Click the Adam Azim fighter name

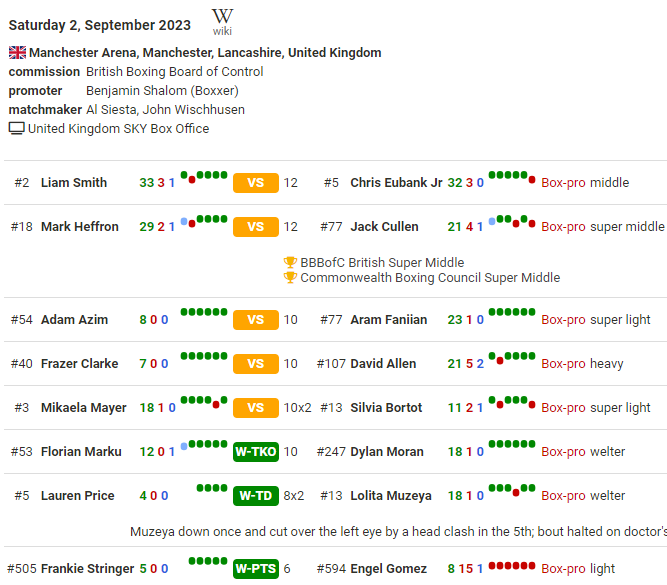pyautogui.click(x=75, y=320)
